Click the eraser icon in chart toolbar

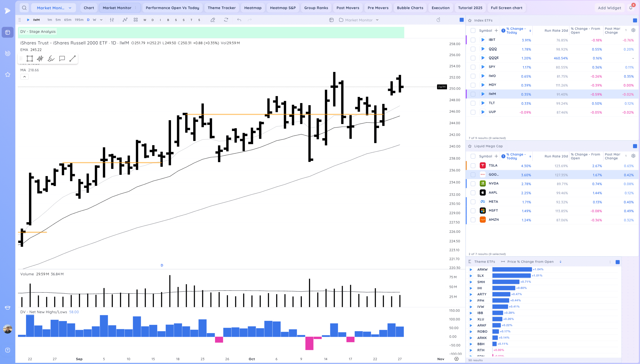213,20
